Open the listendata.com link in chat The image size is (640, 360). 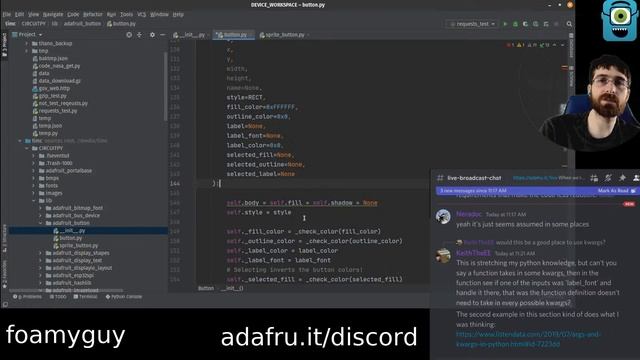coord(528,339)
